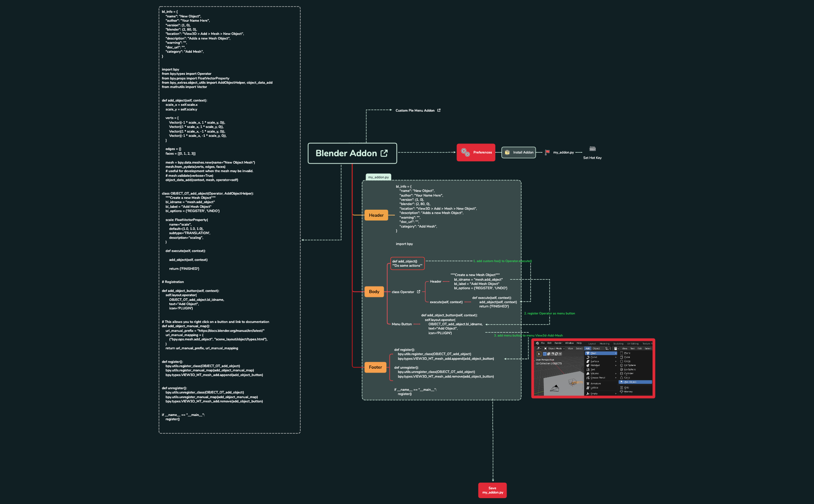This screenshot has width=814, height=504.
Task: Expand the Curve submenu in the Add menu
Action: click(x=594, y=357)
